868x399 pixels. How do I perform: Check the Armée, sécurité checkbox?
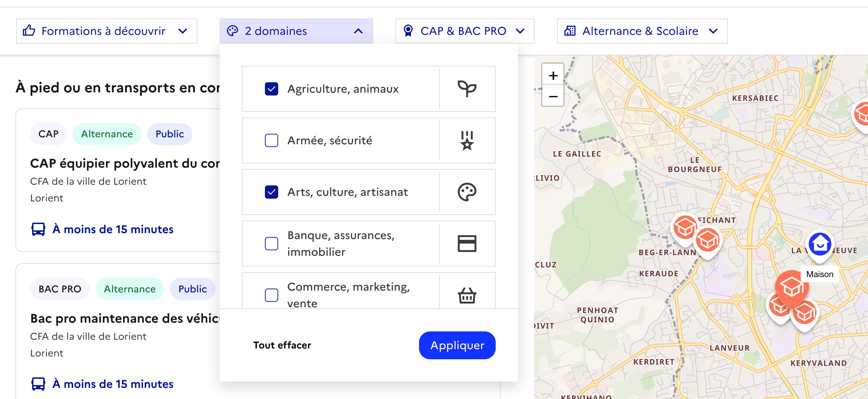coord(272,140)
